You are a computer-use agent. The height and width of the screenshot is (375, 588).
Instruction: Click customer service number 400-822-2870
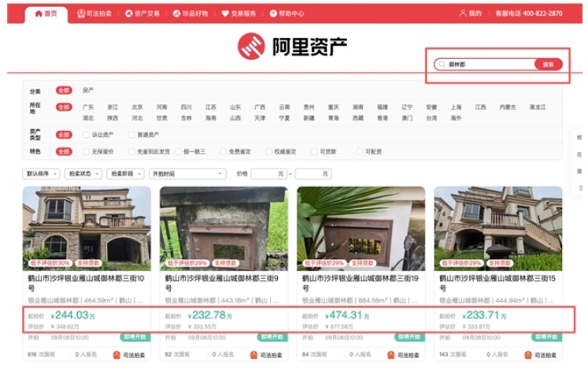tap(542, 13)
